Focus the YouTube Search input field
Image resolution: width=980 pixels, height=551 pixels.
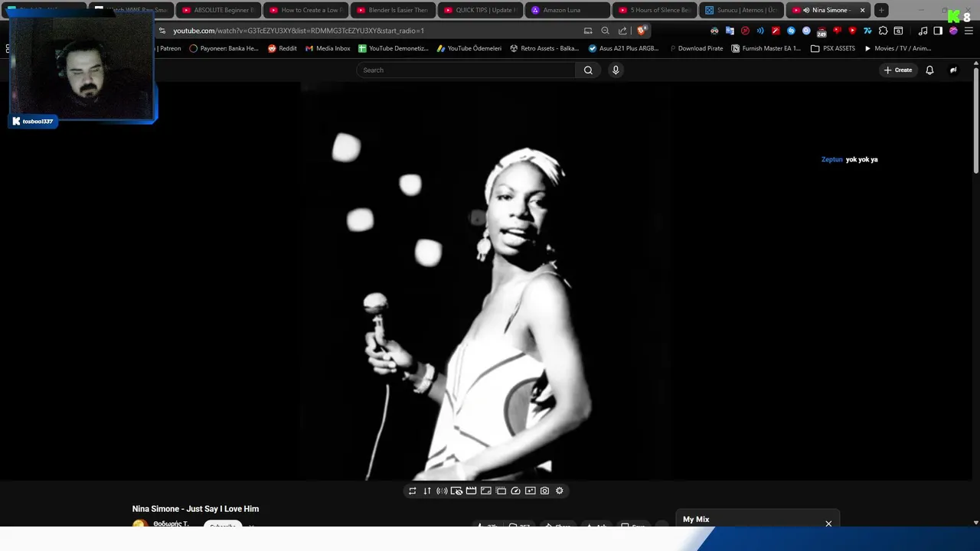click(x=465, y=70)
